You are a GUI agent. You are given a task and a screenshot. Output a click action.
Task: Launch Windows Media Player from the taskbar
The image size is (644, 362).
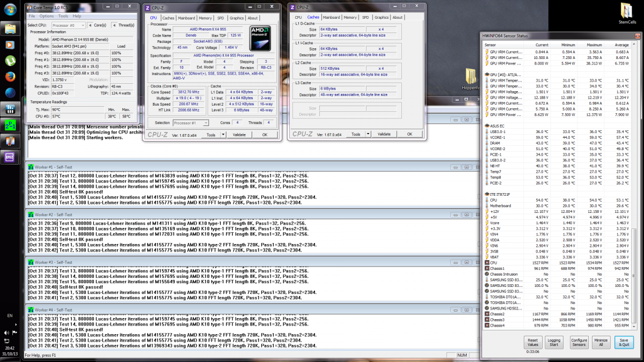point(10,45)
